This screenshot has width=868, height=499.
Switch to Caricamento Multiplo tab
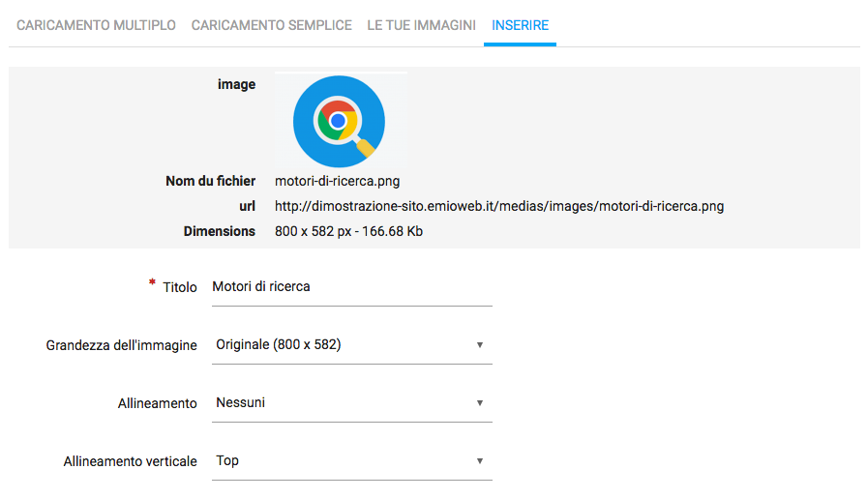(96, 25)
